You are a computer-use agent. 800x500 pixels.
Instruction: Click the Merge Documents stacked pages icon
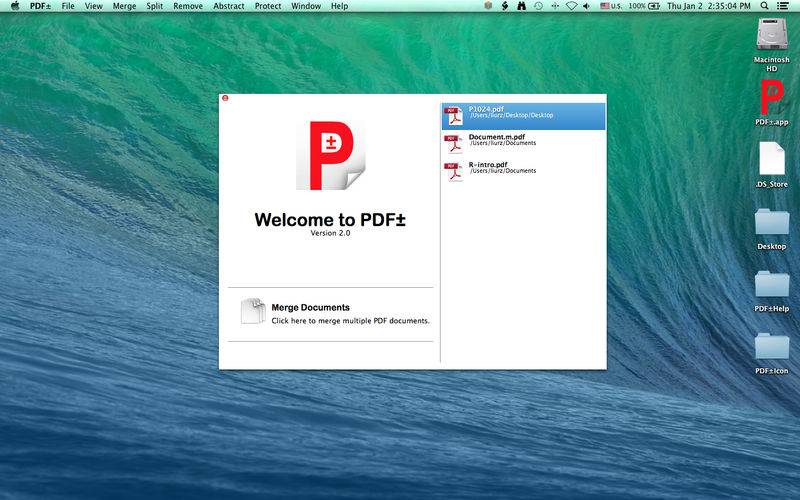coord(253,311)
